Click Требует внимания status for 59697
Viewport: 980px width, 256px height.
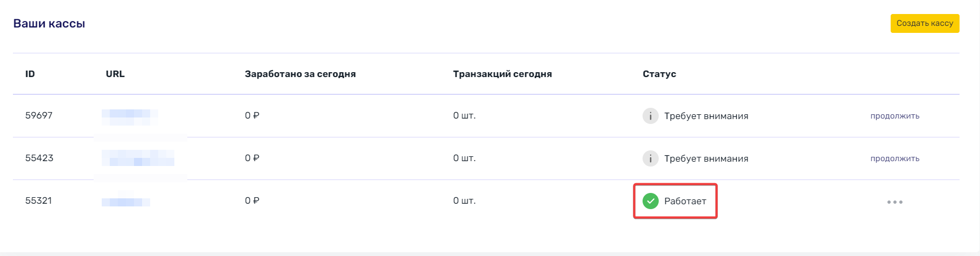click(x=706, y=116)
